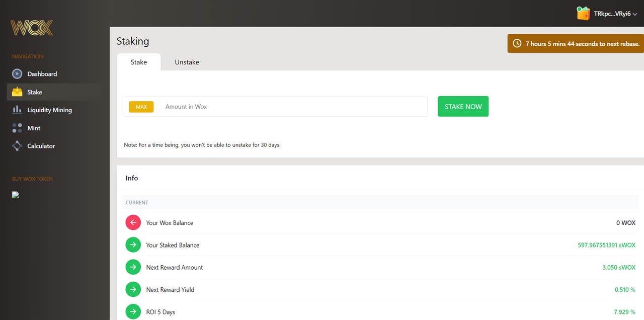Screen dimensions: 644x320
Task: Click the Dashboard gauge icon
Action: (17, 74)
